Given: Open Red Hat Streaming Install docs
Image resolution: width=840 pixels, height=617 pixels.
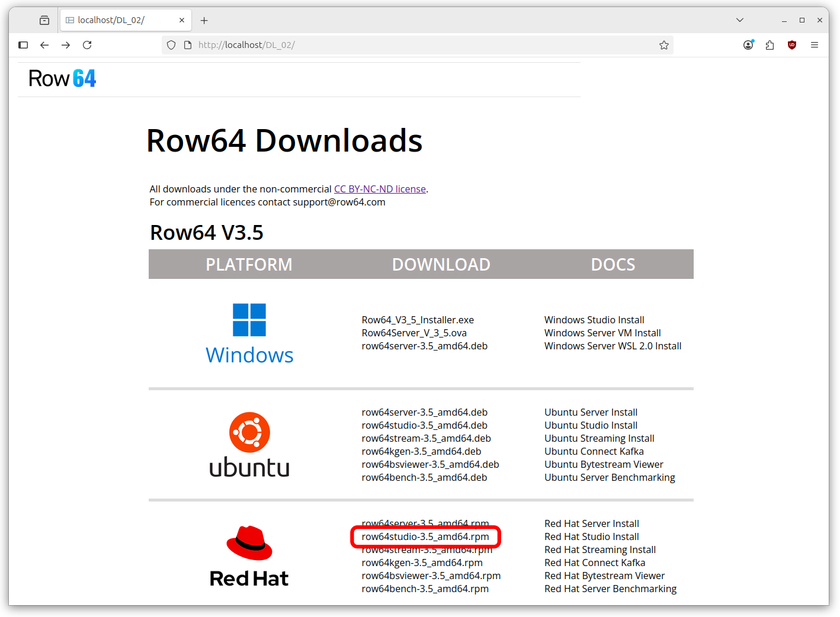Looking at the screenshot, I should tap(600, 549).
